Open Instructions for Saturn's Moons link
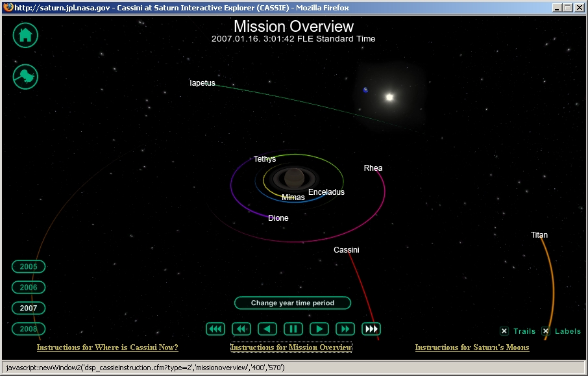Image resolution: width=588 pixels, height=376 pixels. point(472,347)
